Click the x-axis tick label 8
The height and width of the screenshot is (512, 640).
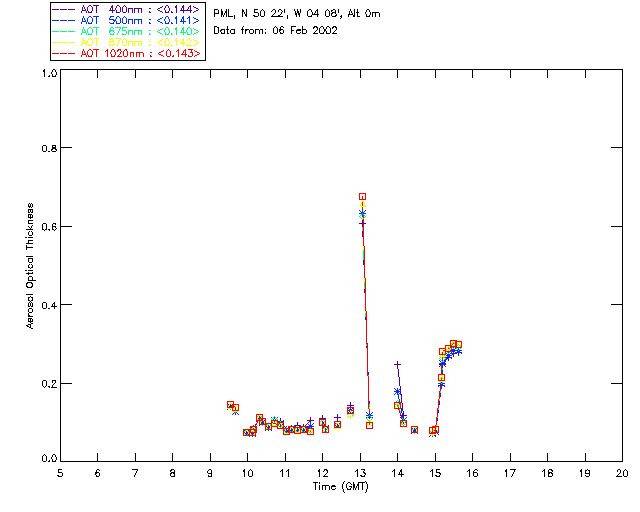(173, 473)
